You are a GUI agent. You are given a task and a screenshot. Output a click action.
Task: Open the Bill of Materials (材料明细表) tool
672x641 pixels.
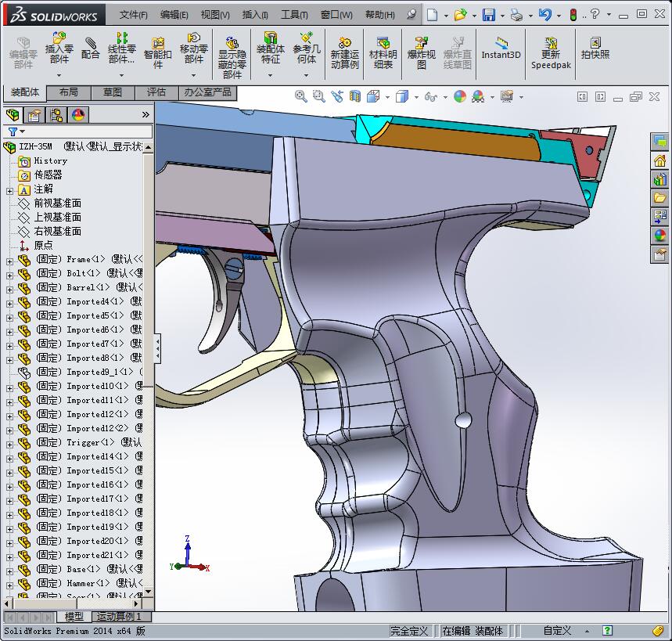[x=383, y=49]
